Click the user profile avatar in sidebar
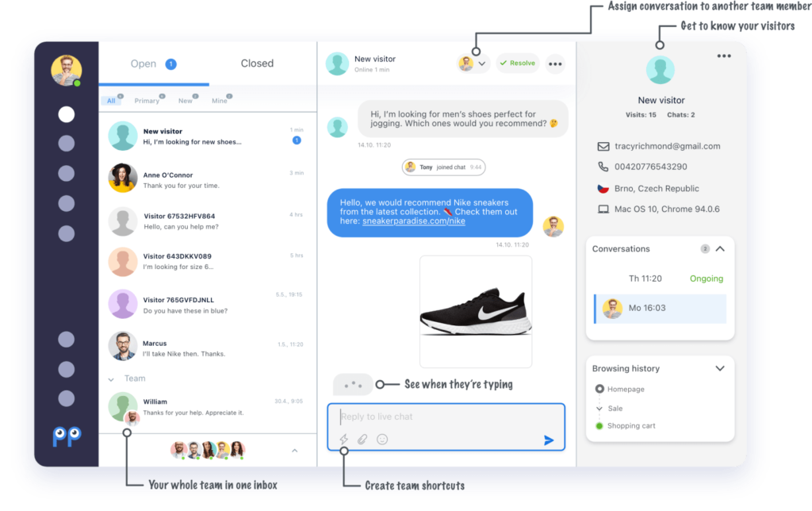The height and width of the screenshot is (511, 812). pyautogui.click(x=66, y=71)
